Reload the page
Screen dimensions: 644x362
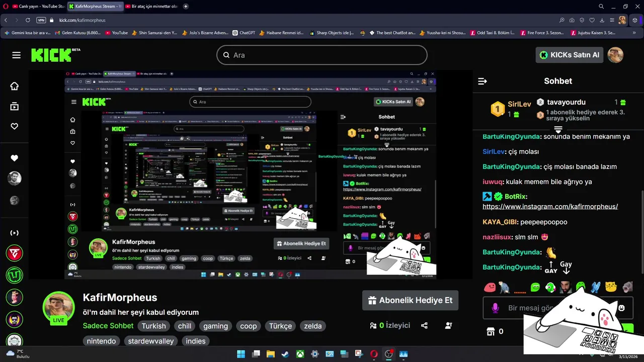[28, 20]
